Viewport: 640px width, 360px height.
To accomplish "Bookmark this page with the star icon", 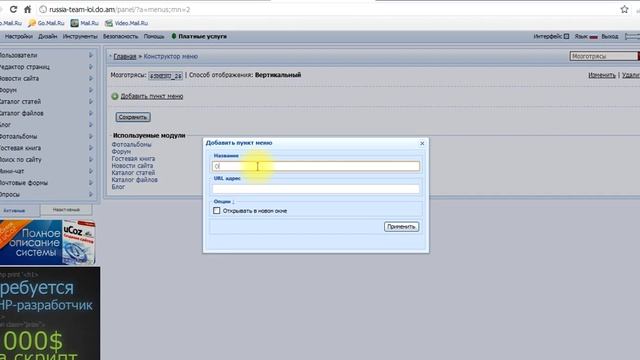I will (624, 9).
